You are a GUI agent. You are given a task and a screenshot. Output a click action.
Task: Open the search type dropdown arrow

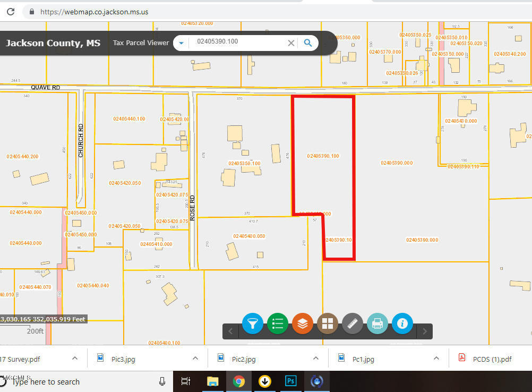click(181, 43)
